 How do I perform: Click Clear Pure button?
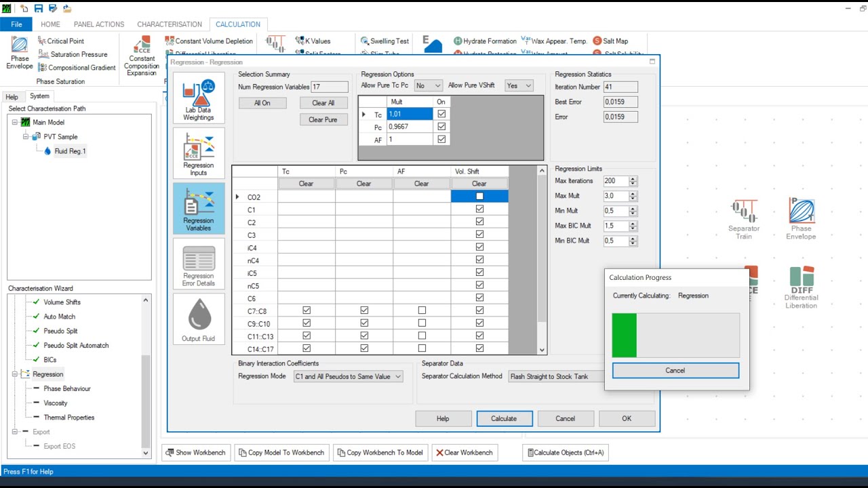tap(323, 120)
